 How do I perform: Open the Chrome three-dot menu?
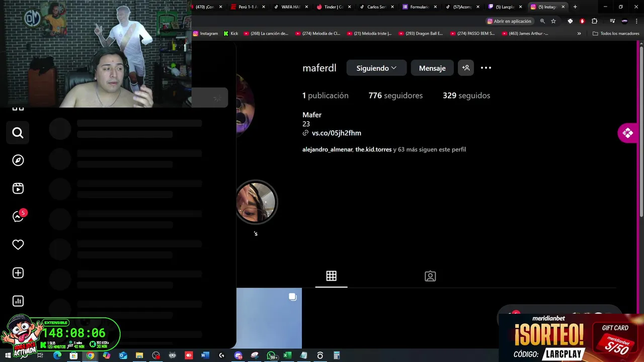pyautogui.click(x=636, y=21)
